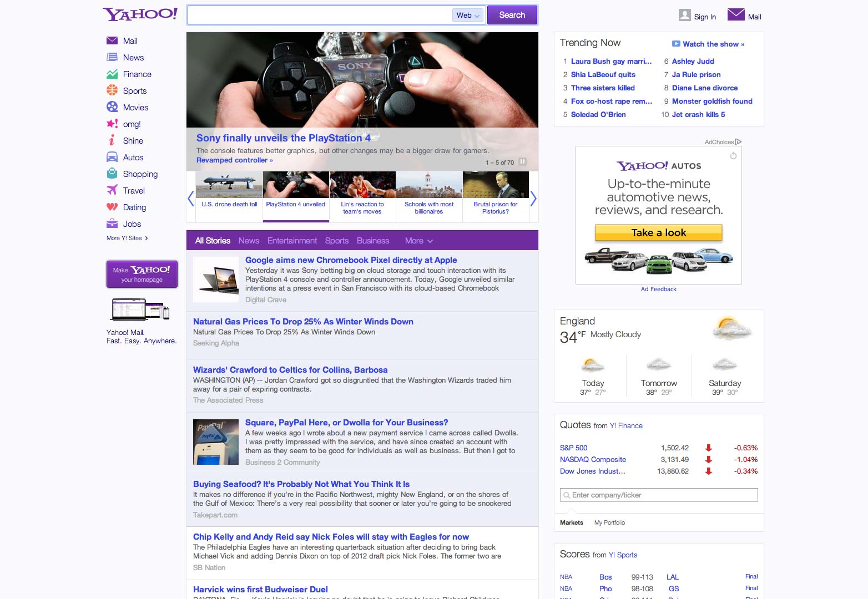
Task: Click the Enter company/ticker field
Action: click(x=659, y=495)
